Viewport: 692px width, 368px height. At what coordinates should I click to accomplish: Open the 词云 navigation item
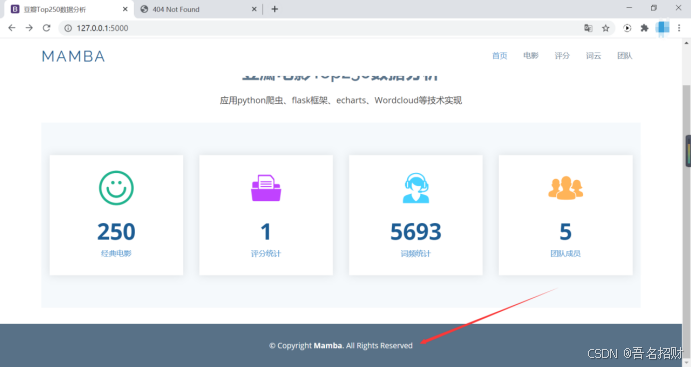(594, 56)
